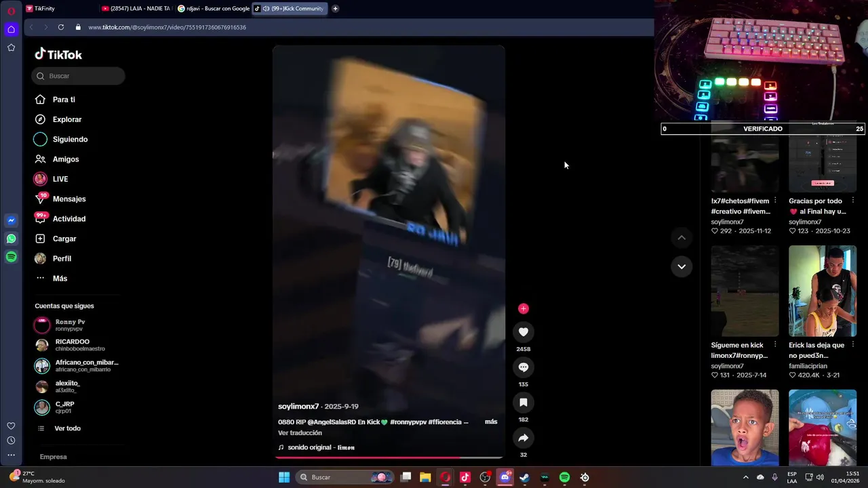Open File Explorer from the taskbar

click(x=425, y=477)
